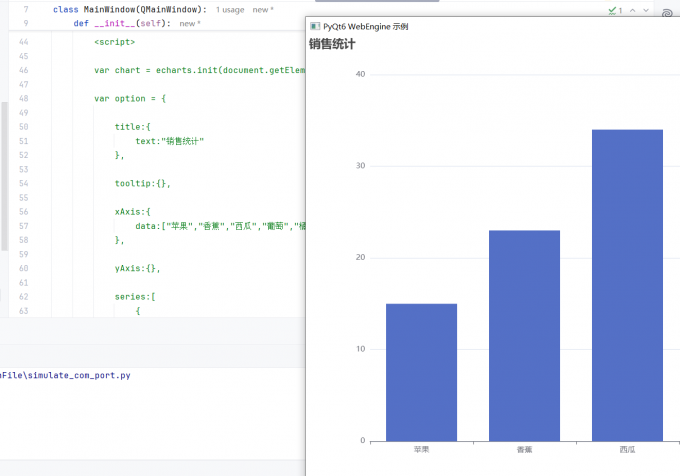The image size is (680, 476).
Task: Click the editor's left vertical scrollbar thumb
Action: pos(4,176)
